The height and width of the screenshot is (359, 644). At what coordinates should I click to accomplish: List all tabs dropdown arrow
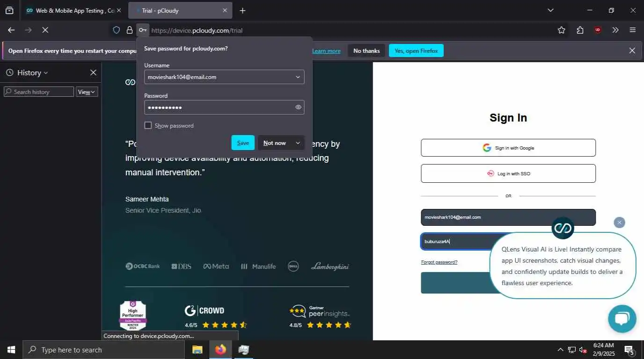pos(550,10)
